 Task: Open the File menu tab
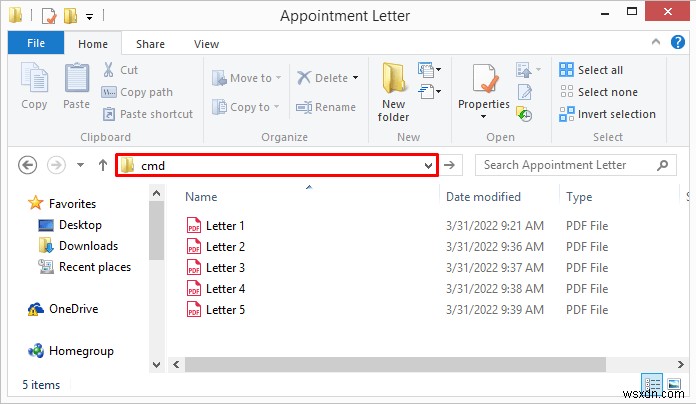[x=36, y=43]
